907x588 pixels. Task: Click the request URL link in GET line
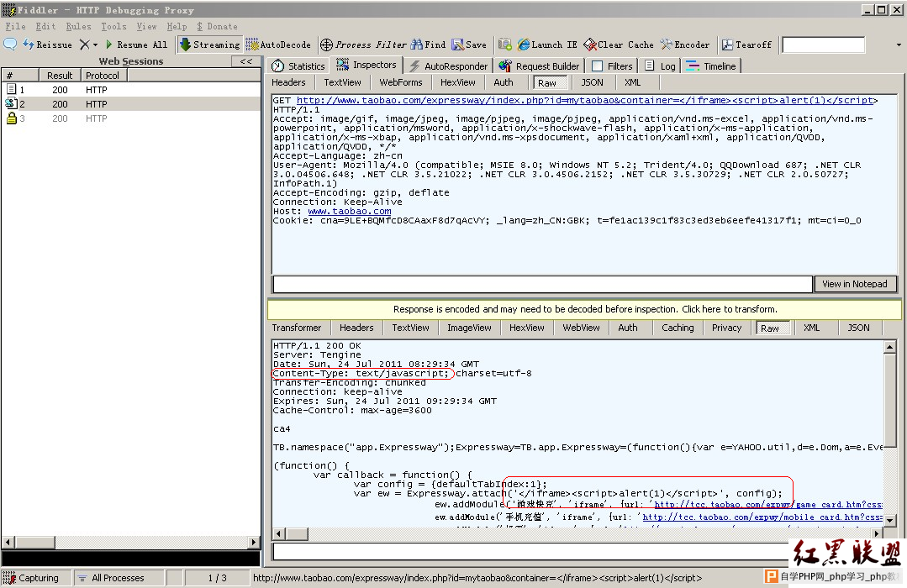[x=587, y=100]
